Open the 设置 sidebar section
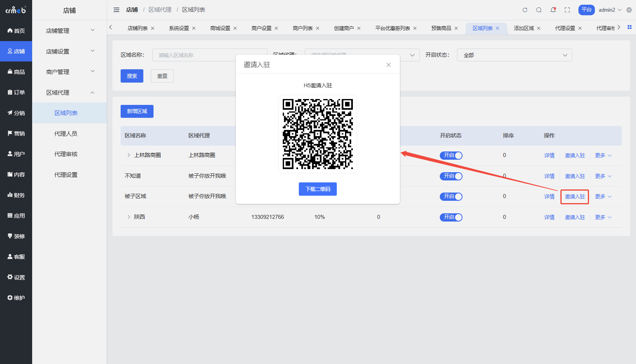Screen dimensions: 636x364 [16, 277]
